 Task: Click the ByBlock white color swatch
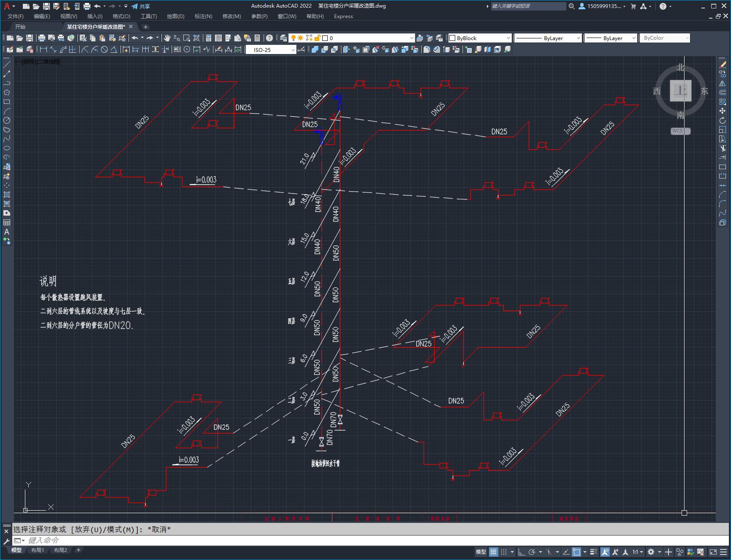click(x=452, y=38)
